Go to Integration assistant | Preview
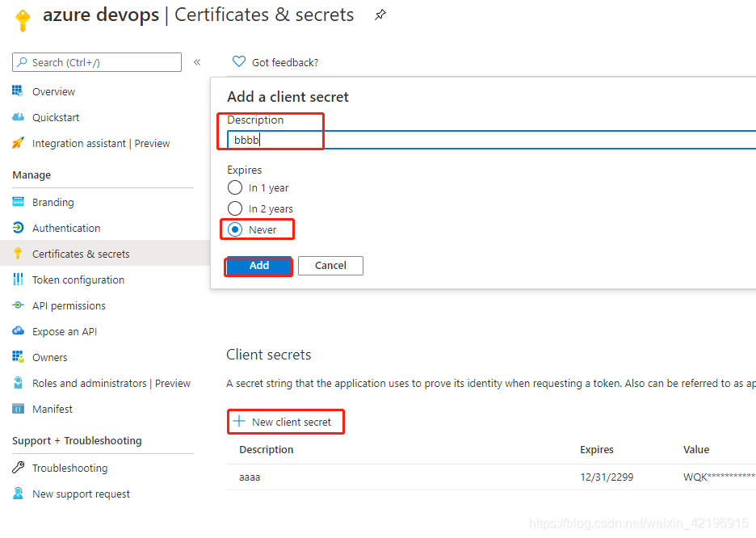 pyautogui.click(x=101, y=144)
